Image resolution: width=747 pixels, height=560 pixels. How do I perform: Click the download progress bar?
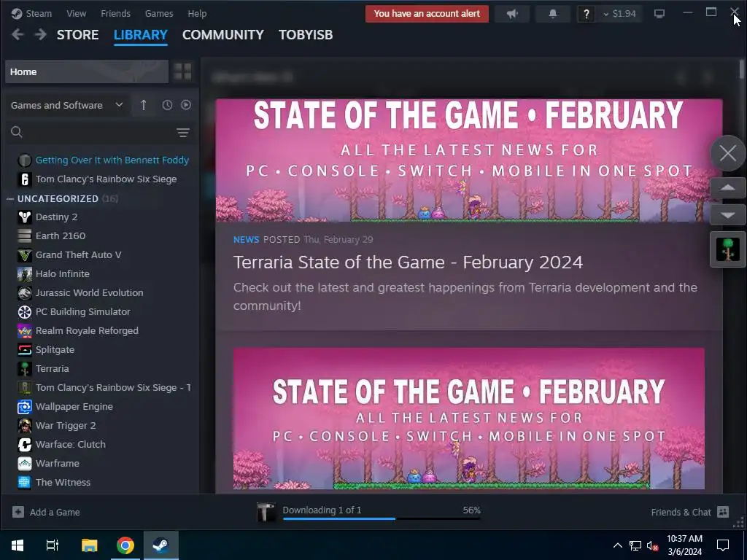coord(381,518)
